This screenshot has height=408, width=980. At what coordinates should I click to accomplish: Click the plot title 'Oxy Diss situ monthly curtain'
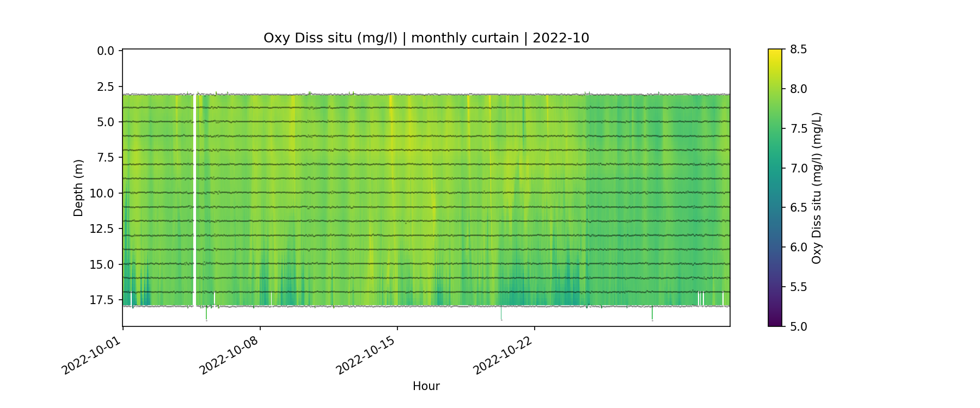pyautogui.click(x=426, y=38)
